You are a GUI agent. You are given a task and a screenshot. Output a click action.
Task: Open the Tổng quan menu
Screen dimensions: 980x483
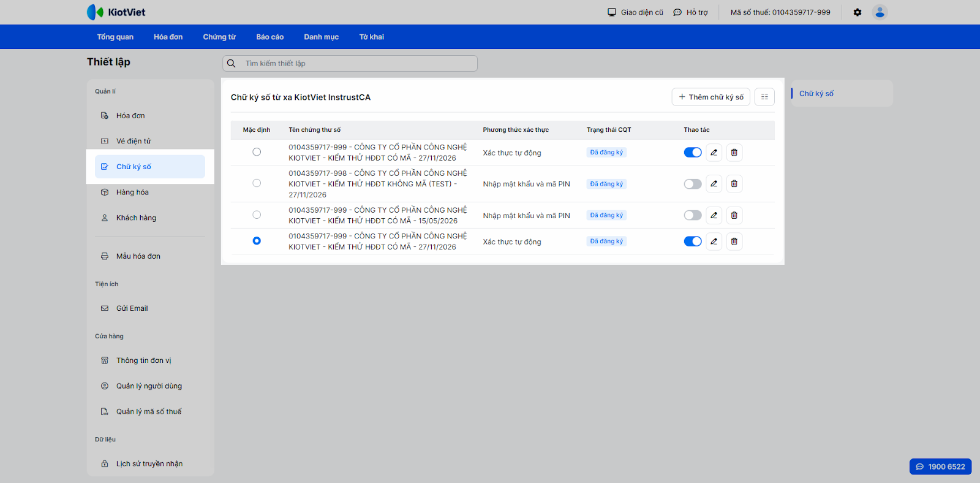115,37
